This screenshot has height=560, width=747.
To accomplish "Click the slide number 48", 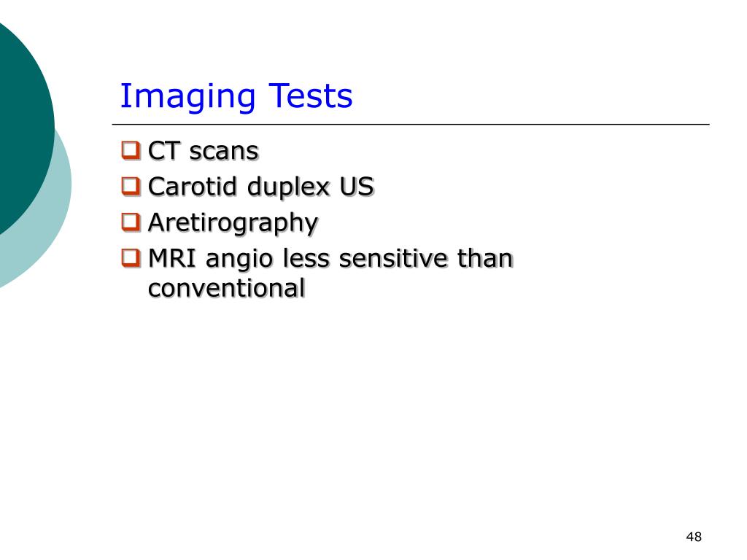I will tap(694, 537).
